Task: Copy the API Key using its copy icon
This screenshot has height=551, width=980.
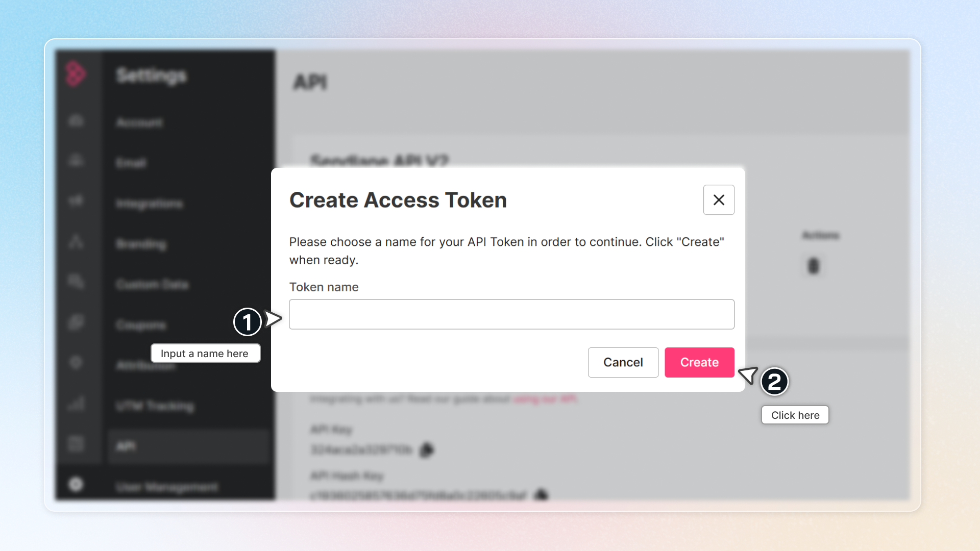Action: 427,449
